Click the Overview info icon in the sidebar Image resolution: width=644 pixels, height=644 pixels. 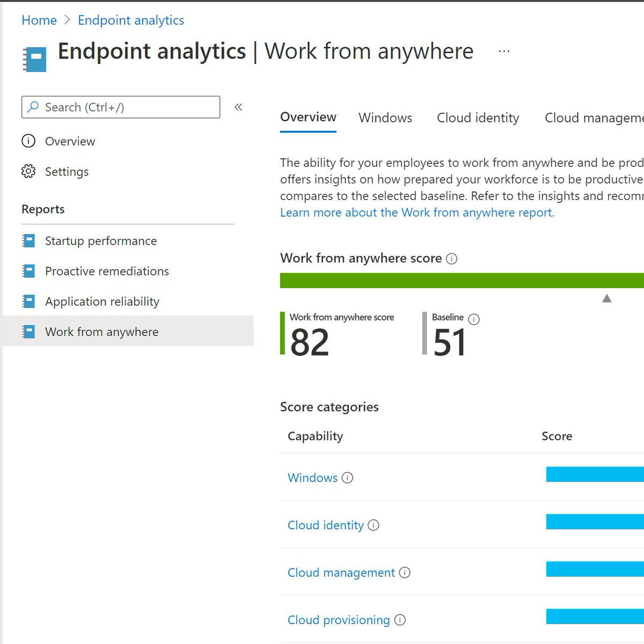tap(28, 141)
